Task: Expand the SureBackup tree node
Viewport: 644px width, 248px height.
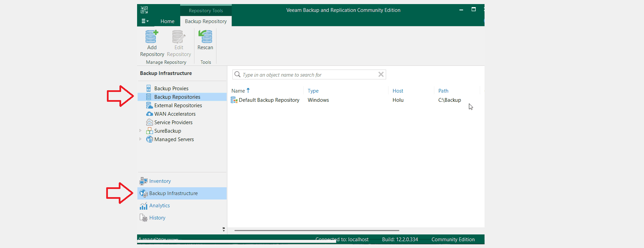Action: [140, 131]
